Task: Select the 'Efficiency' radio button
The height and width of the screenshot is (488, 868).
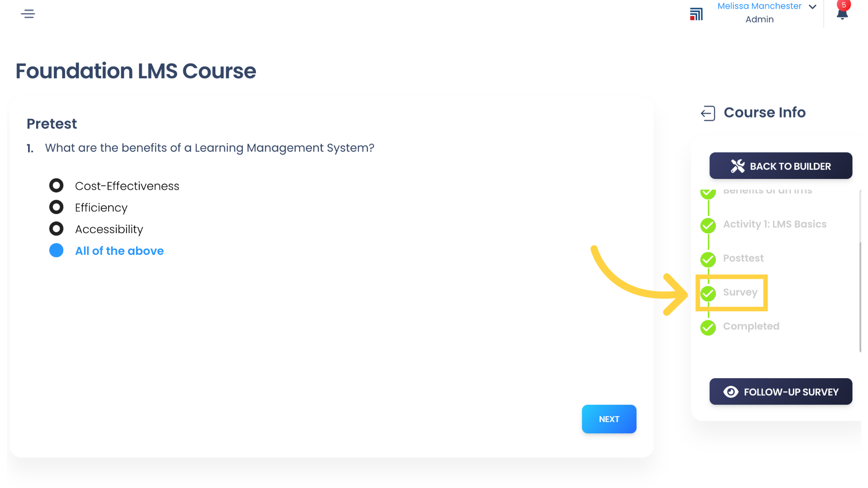Action: pyautogui.click(x=56, y=207)
